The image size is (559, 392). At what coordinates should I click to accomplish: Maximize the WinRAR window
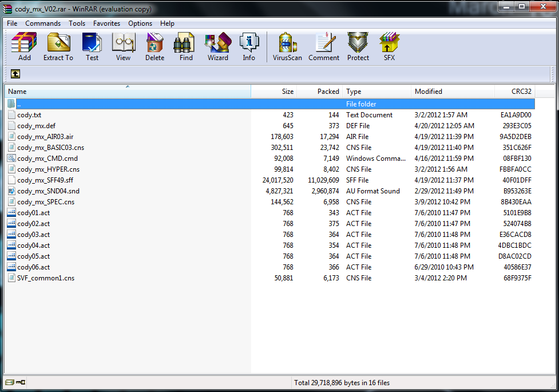[x=522, y=6]
